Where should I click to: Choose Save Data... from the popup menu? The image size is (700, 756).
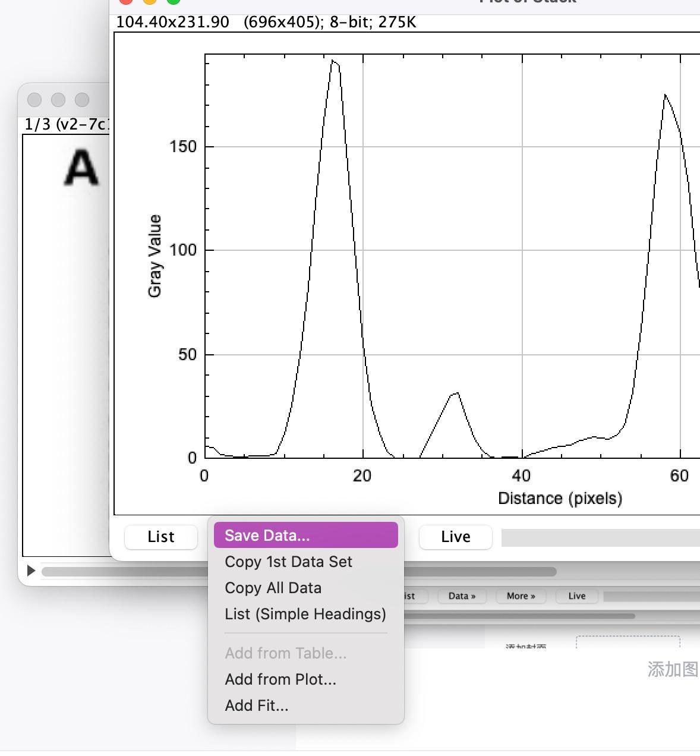pyautogui.click(x=305, y=535)
